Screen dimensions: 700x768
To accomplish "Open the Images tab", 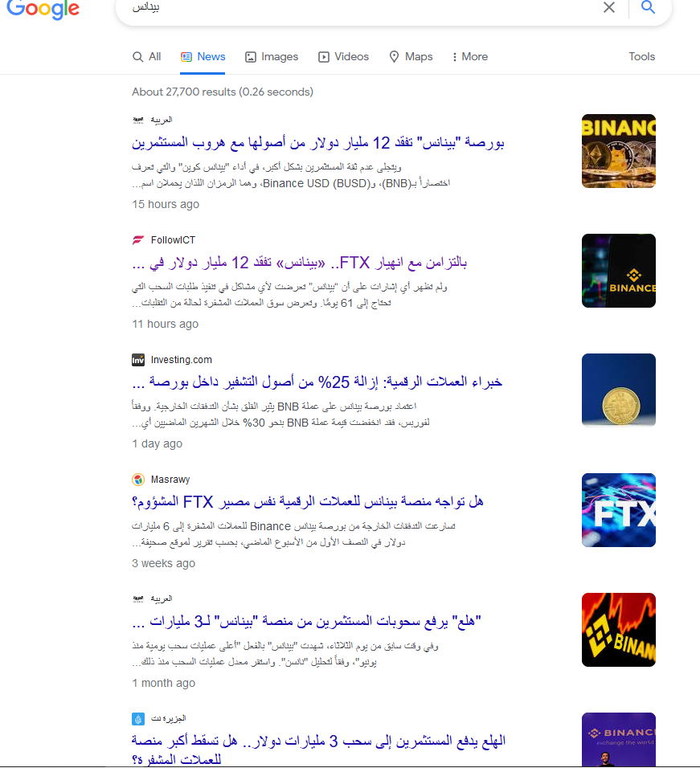I will 272,57.
